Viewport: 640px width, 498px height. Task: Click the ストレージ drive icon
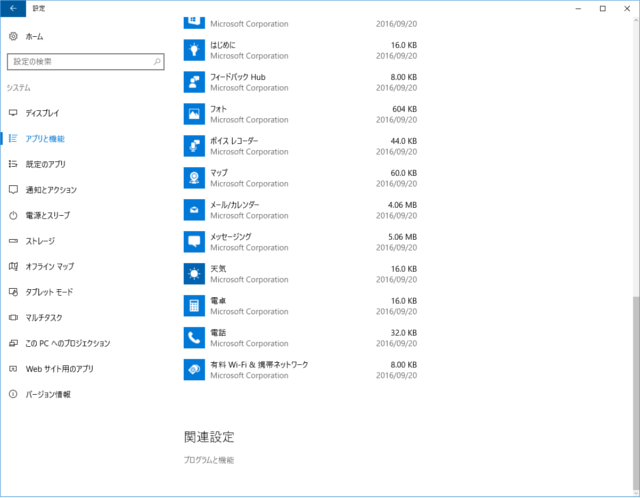13,241
